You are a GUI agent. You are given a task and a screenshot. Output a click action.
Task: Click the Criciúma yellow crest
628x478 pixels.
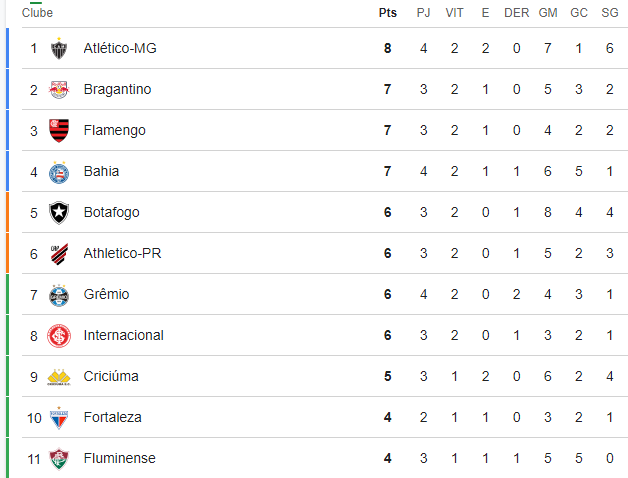[59, 377]
